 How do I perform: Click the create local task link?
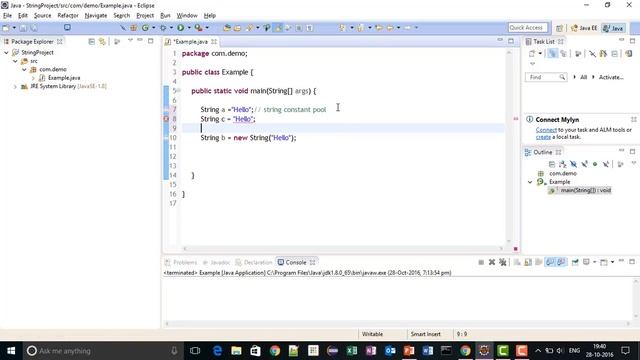coord(543,137)
